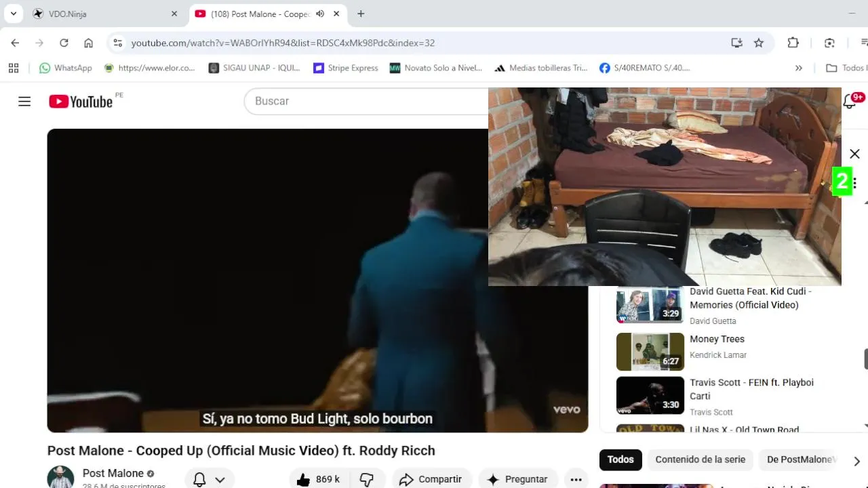
Task: Open a new browser tab
Action: [x=361, y=14]
